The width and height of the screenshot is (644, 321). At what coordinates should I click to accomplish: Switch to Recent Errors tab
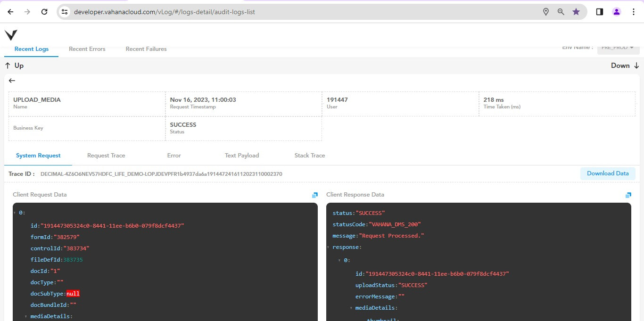tap(87, 49)
